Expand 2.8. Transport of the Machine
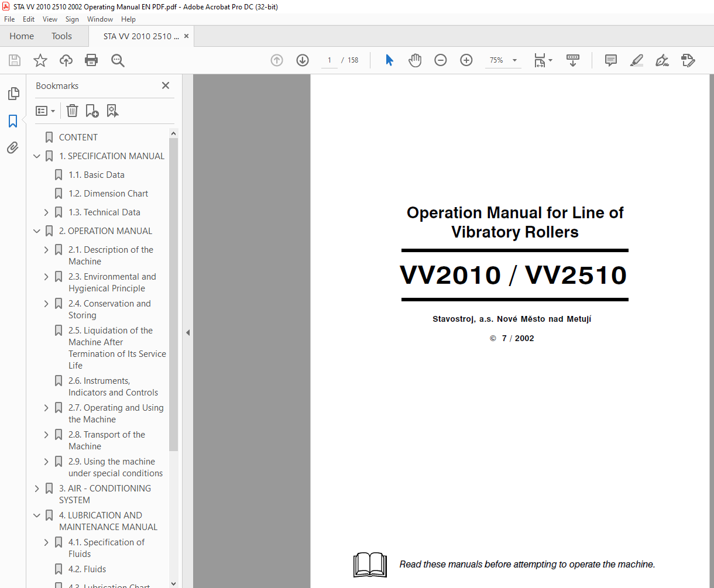The image size is (714, 588). tap(46, 435)
